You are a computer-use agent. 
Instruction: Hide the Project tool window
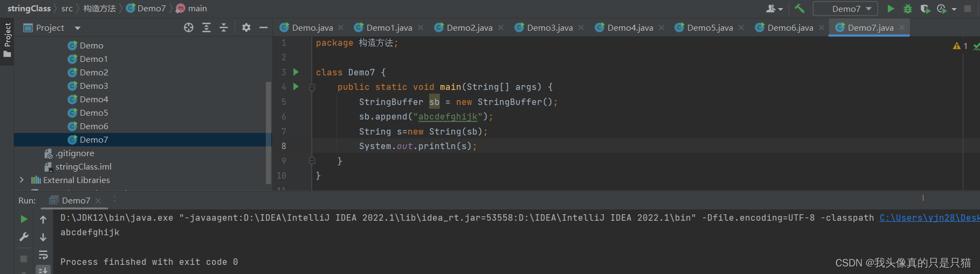[x=264, y=27]
